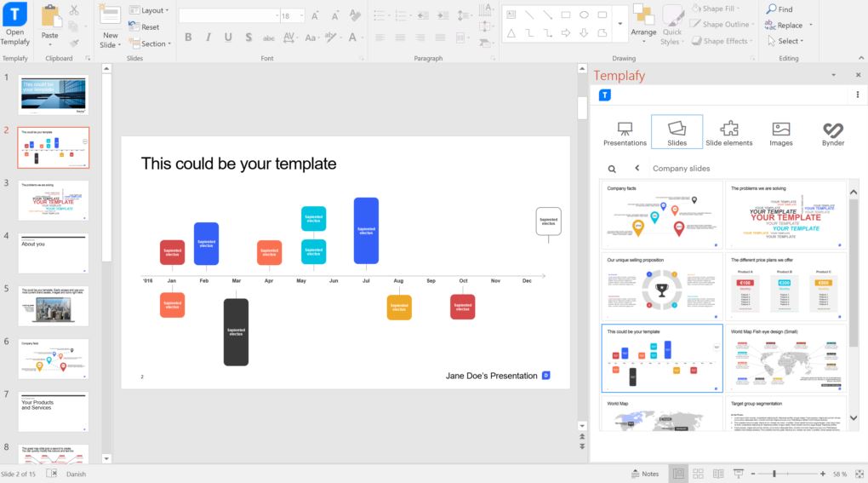Image resolution: width=868 pixels, height=483 pixels.
Task: Select The problems we are solving slide
Action: click(785, 215)
